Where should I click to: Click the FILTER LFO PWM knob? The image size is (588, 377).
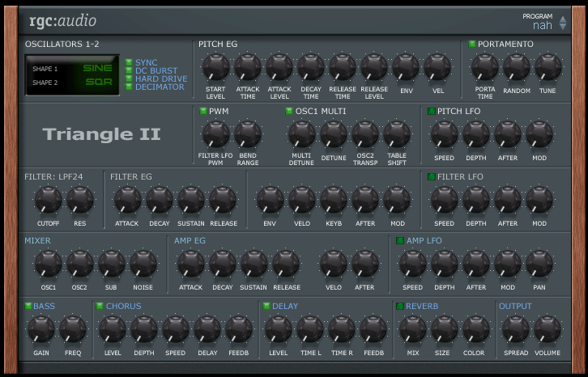tap(215, 134)
